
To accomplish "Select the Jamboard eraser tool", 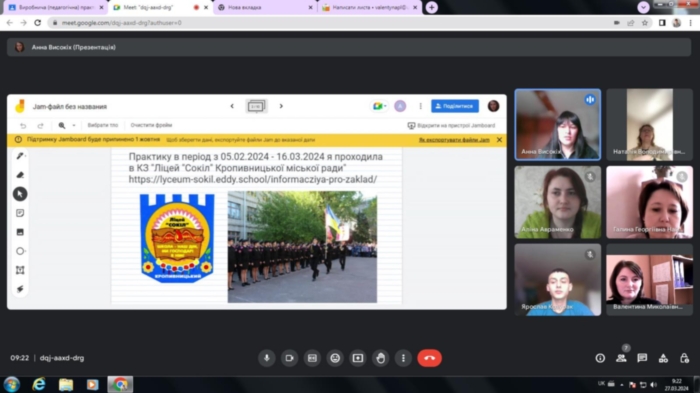I will coord(20,175).
